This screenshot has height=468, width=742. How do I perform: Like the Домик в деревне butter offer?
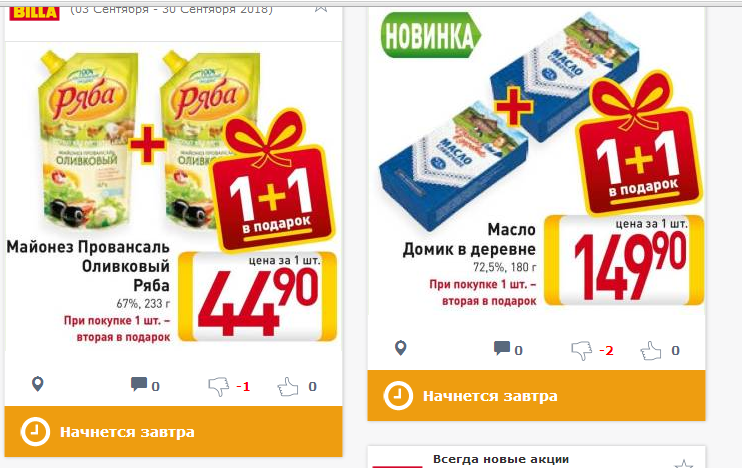click(651, 351)
